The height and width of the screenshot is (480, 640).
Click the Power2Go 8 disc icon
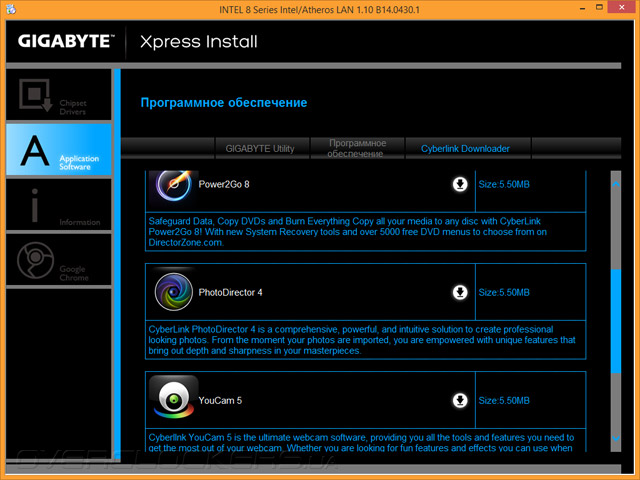tap(173, 186)
